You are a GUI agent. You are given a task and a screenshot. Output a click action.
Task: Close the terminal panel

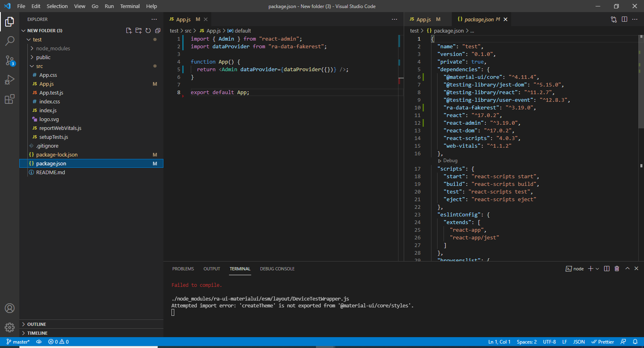click(x=636, y=268)
